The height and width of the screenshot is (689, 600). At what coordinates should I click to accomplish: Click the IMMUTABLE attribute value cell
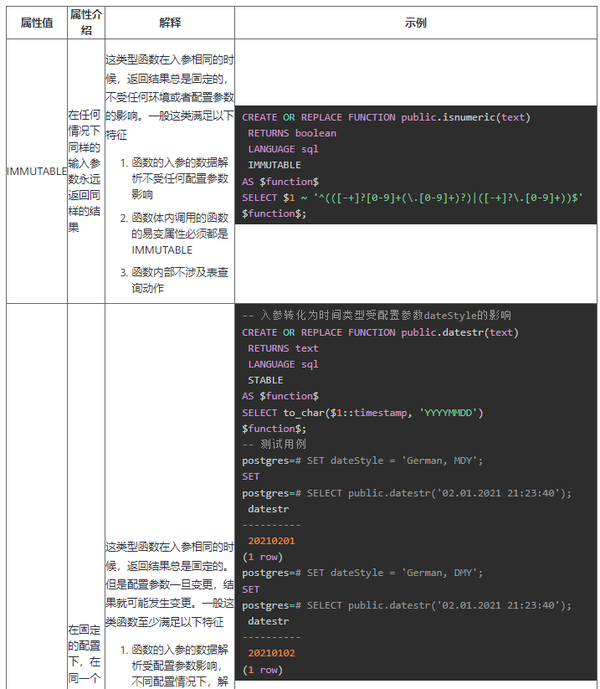[x=37, y=171]
